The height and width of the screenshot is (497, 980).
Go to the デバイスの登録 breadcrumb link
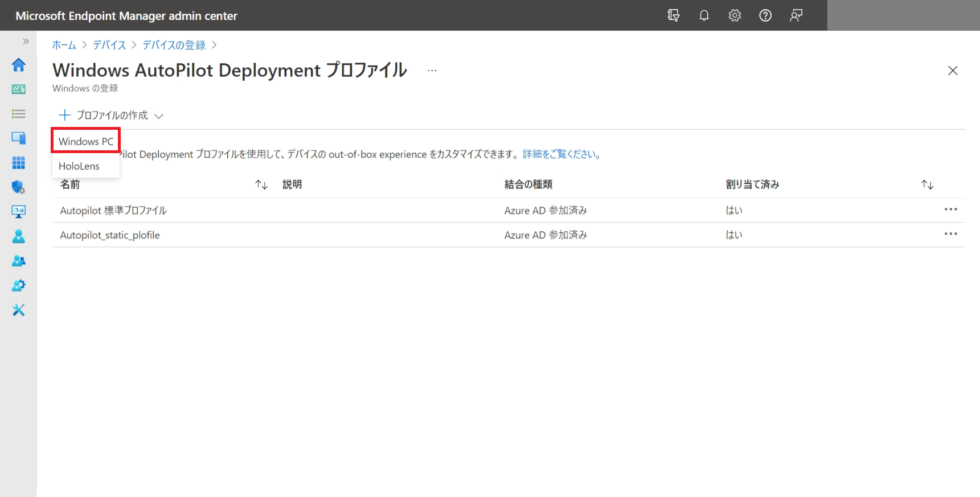click(x=174, y=45)
